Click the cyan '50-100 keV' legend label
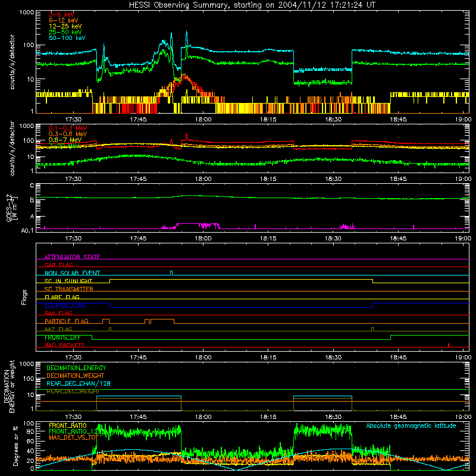The width and height of the screenshot is (476, 476). [67, 38]
